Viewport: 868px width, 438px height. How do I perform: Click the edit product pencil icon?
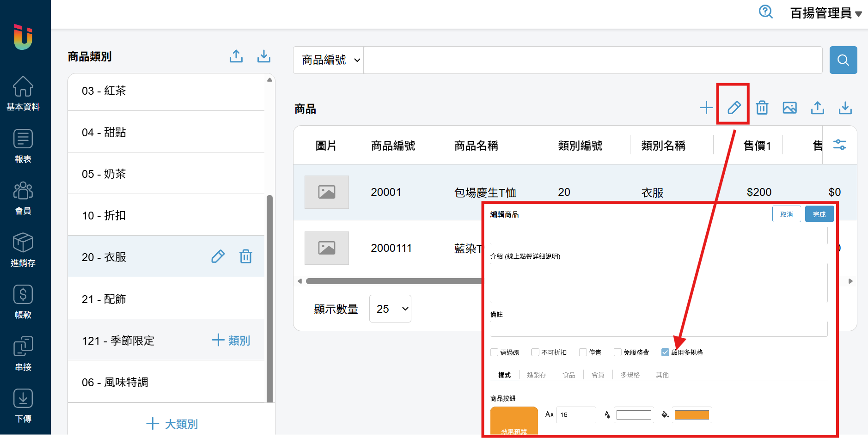tap(734, 108)
